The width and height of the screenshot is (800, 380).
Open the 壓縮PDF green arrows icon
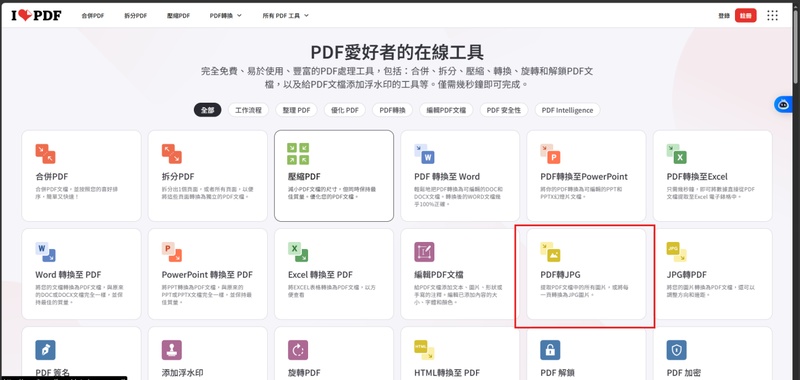(x=298, y=154)
